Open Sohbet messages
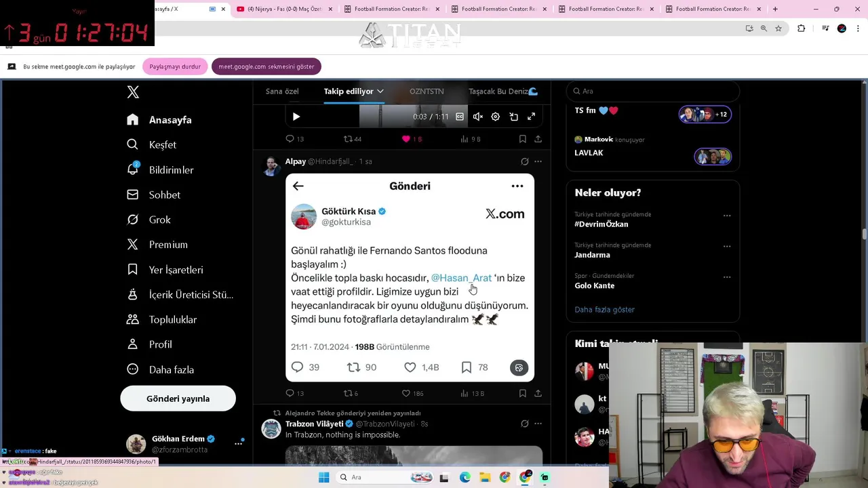 point(154,195)
